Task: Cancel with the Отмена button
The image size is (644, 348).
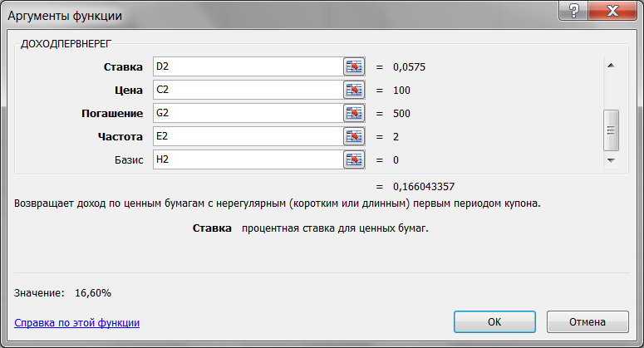Action: (587, 321)
